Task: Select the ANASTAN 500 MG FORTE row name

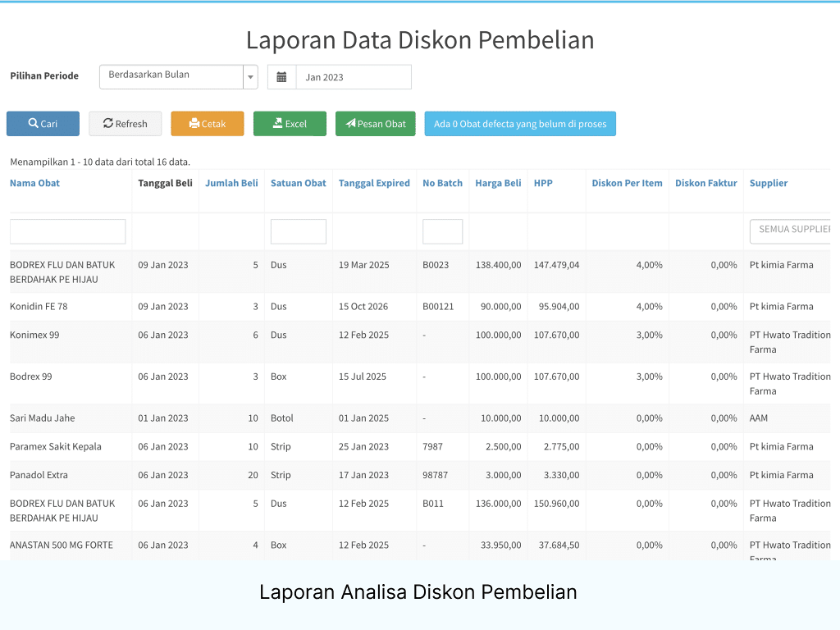Action: click(61, 546)
